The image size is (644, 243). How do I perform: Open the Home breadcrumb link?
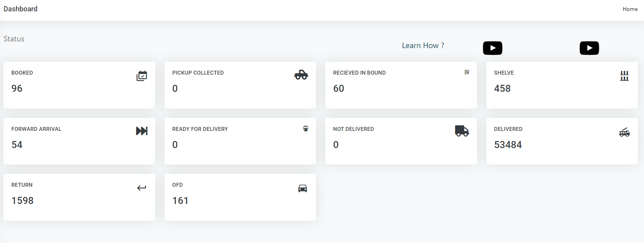(x=630, y=9)
